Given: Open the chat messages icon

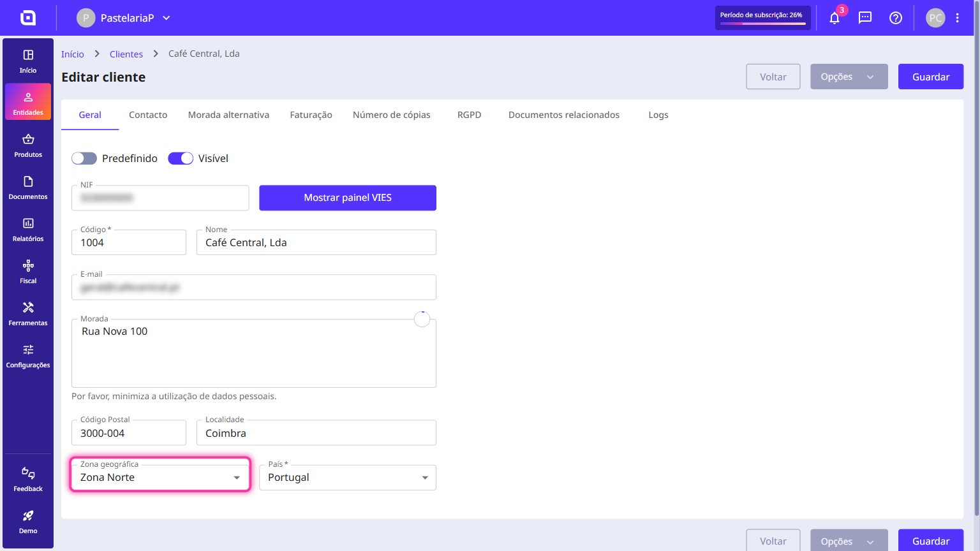Looking at the screenshot, I should coord(865,18).
